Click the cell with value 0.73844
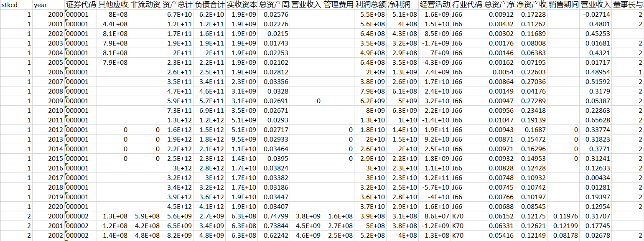The image size is (644, 241). click(x=274, y=226)
